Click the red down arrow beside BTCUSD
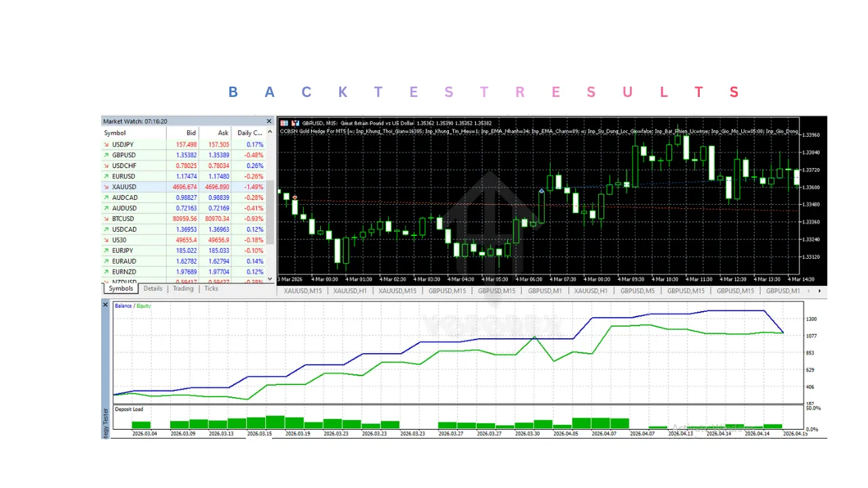The height and width of the screenshot is (488, 868). [106, 219]
